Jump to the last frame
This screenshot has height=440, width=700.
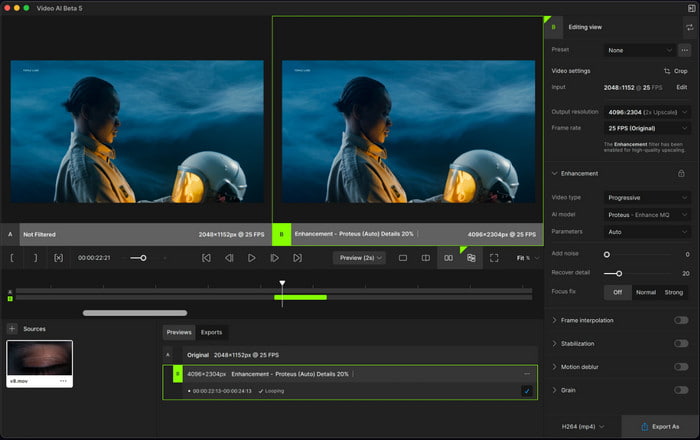click(297, 258)
